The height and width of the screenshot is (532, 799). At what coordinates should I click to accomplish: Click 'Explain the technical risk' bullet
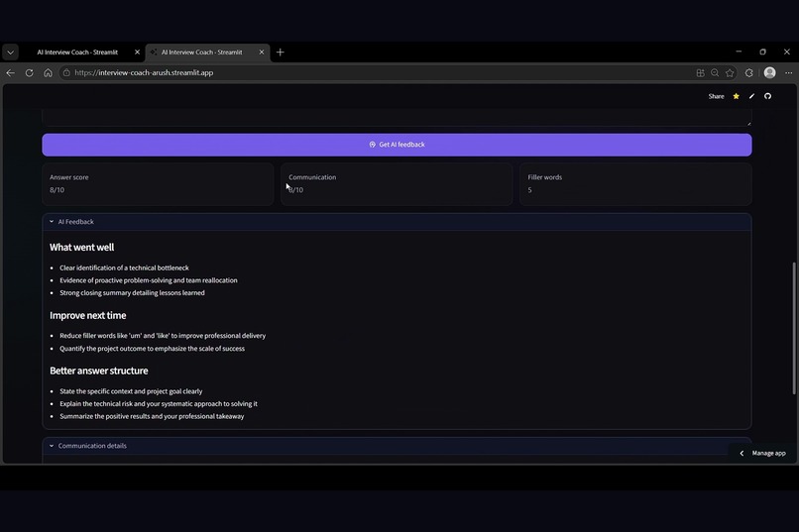(159, 404)
